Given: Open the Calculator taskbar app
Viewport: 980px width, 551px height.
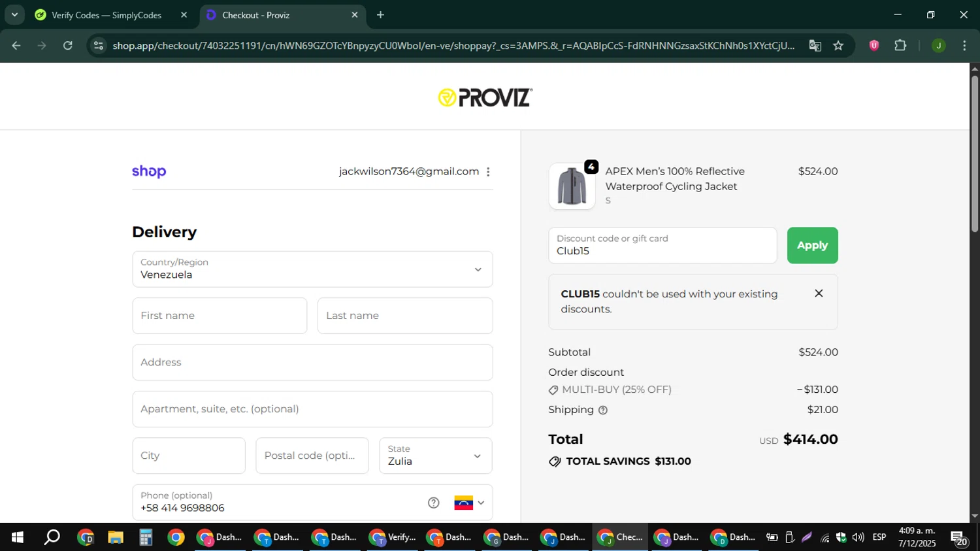Looking at the screenshot, I should click(146, 537).
